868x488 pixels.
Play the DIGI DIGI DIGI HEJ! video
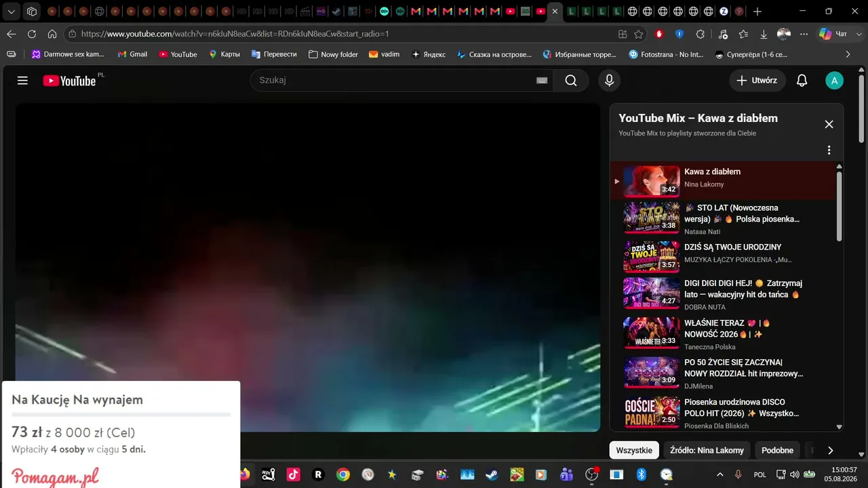click(724, 294)
